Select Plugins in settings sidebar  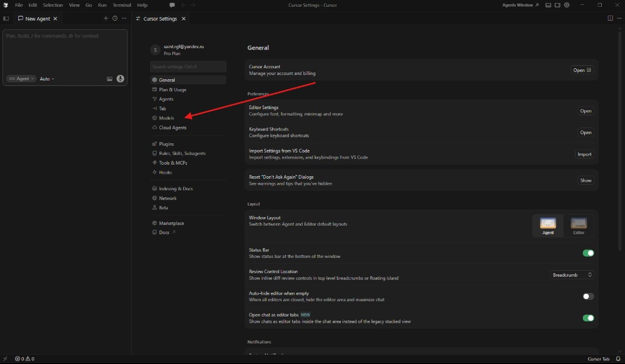coord(188,144)
